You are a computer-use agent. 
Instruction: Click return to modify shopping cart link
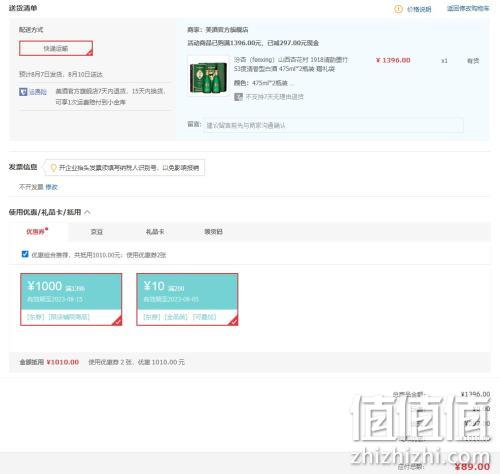[468, 9]
